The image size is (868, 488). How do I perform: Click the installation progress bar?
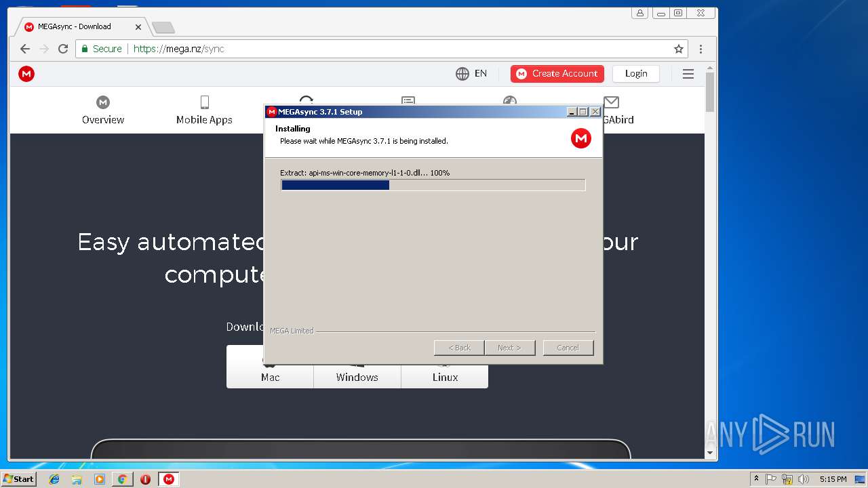433,185
